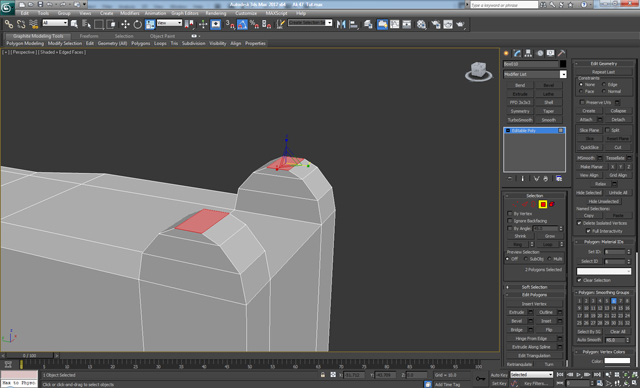The image size is (640, 388).
Task: Expand the Soft Selection rollout
Action: (535, 287)
